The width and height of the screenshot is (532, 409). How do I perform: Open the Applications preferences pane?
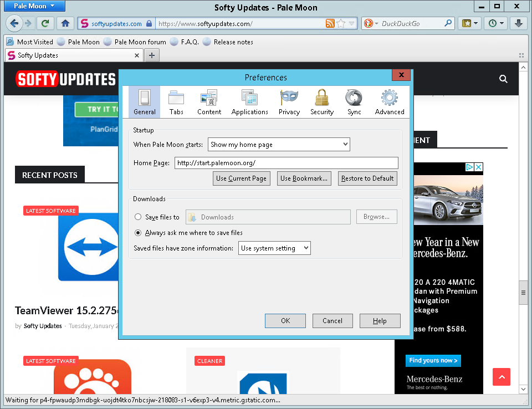(250, 102)
